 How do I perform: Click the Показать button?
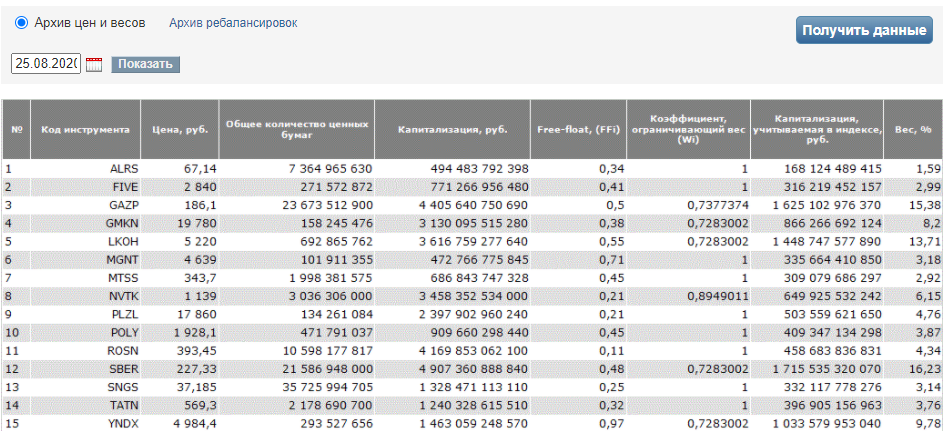145,64
